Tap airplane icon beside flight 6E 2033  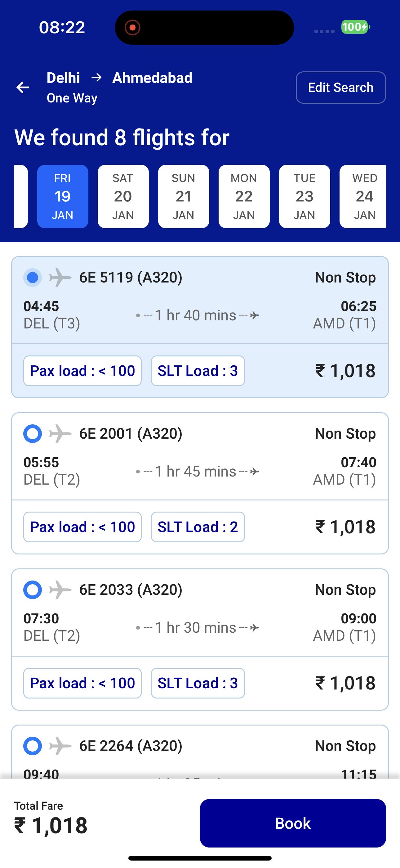(x=60, y=590)
